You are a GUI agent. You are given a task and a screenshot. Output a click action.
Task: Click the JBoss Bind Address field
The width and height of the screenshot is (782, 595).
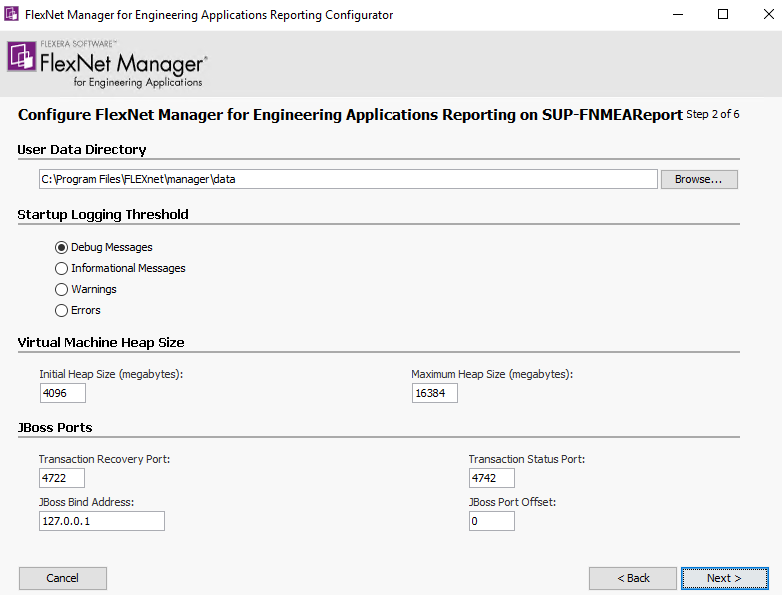point(102,521)
